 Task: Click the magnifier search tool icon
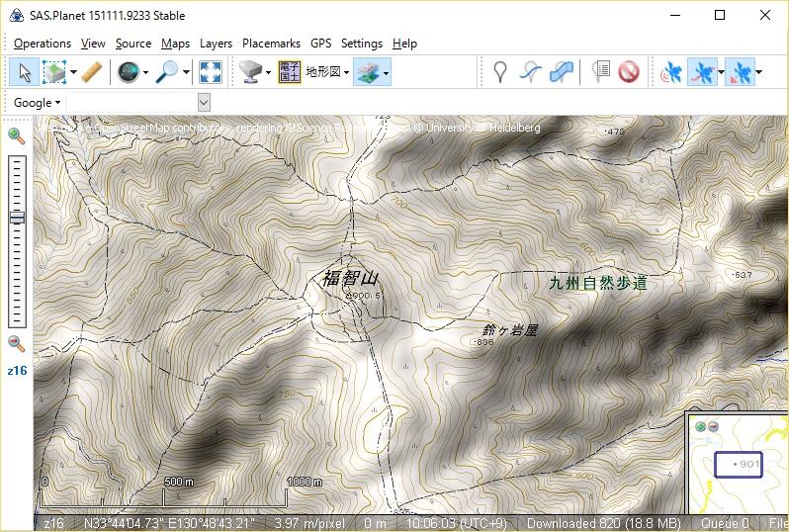[x=166, y=72]
